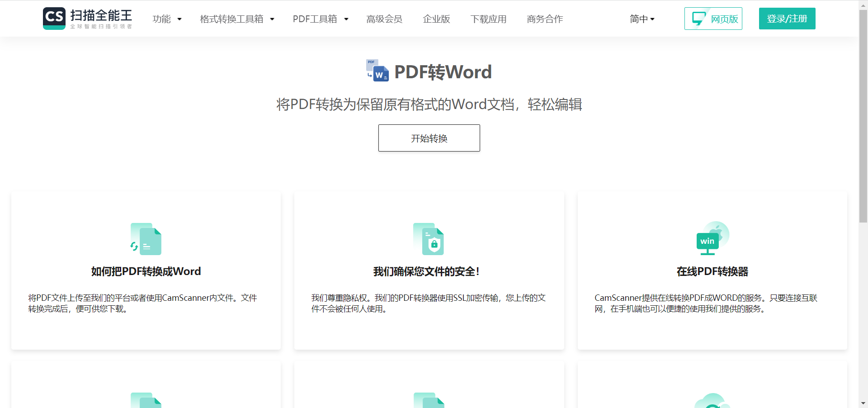This screenshot has width=868, height=408.
Task: Click the CamScanner CS logo icon
Action: pos(54,19)
